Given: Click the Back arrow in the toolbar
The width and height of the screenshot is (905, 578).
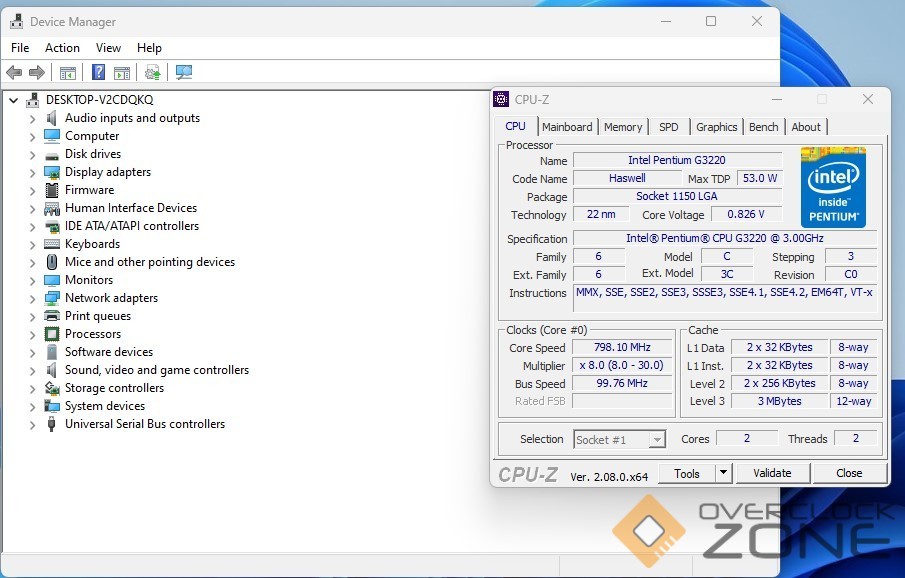Looking at the screenshot, I should [14, 72].
